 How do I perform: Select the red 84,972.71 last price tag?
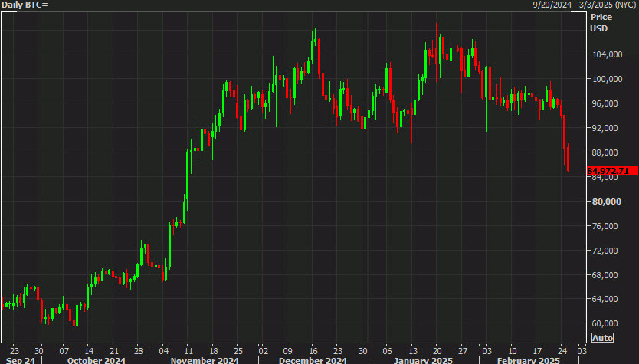(608, 171)
